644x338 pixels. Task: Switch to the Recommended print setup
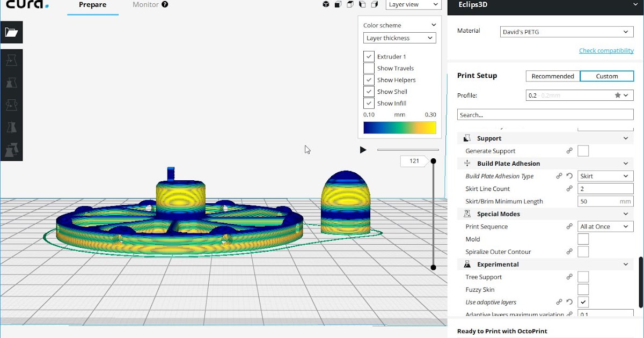click(552, 76)
